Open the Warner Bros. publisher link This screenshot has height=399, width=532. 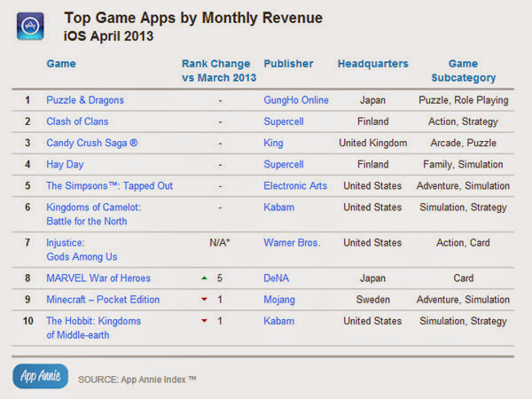[292, 243]
